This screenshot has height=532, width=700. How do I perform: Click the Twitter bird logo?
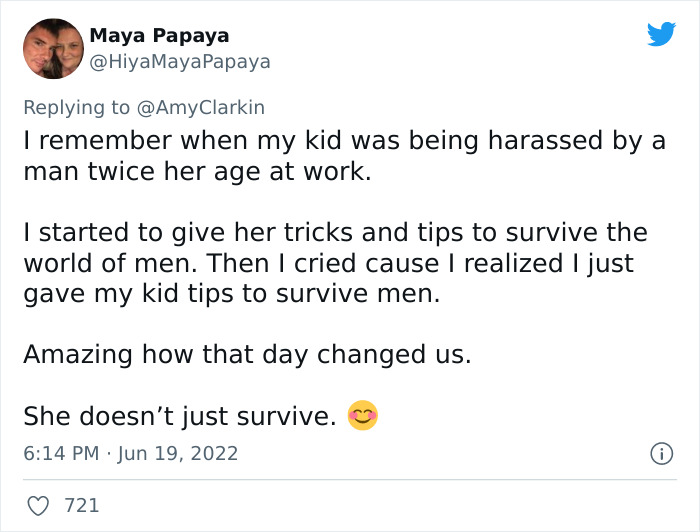pos(661,34)
